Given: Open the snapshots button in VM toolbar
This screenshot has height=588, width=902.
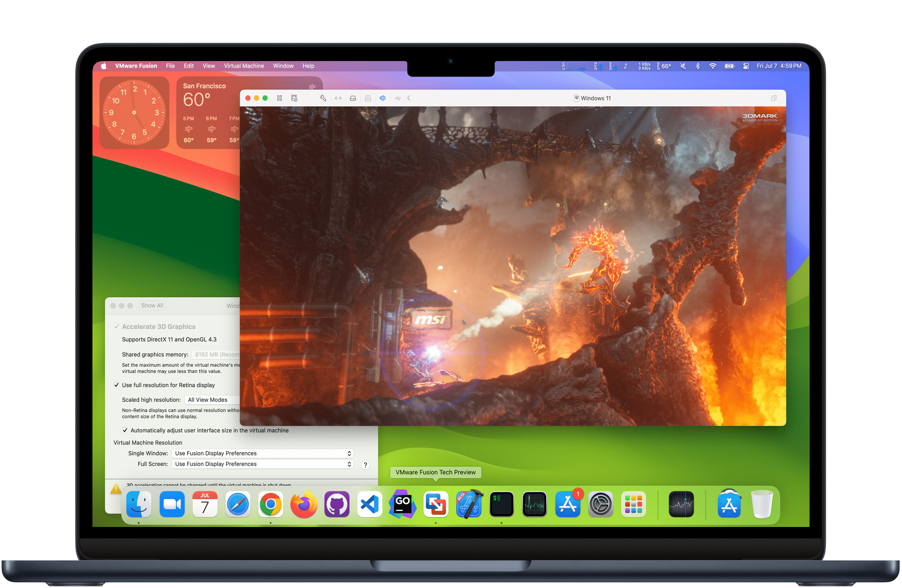Looking at the screenshot, I should [x=294, y=98].
